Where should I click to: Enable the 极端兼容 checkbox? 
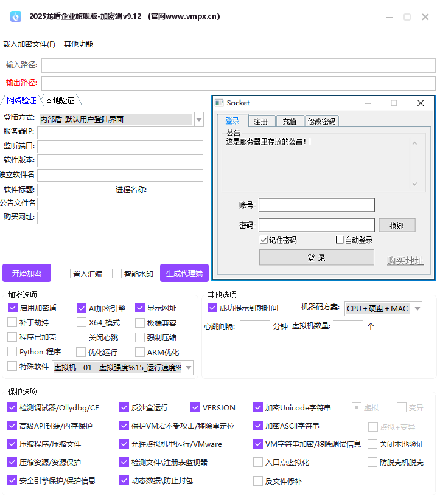click(x=140, y=323)
